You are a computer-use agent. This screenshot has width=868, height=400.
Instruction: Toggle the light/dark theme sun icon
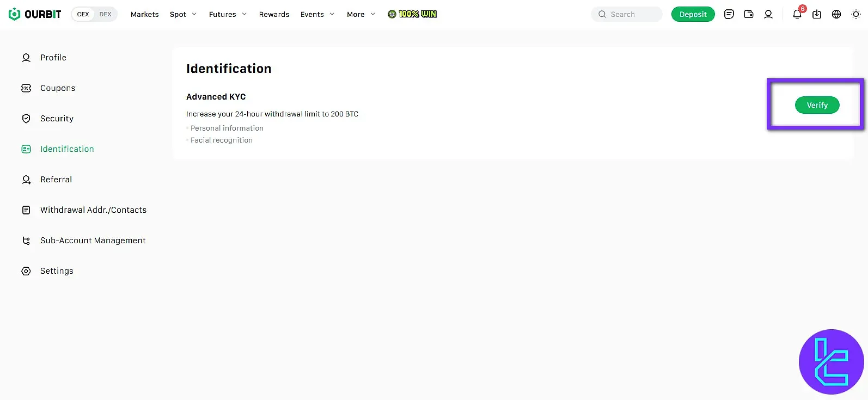[x=856, y=14]
